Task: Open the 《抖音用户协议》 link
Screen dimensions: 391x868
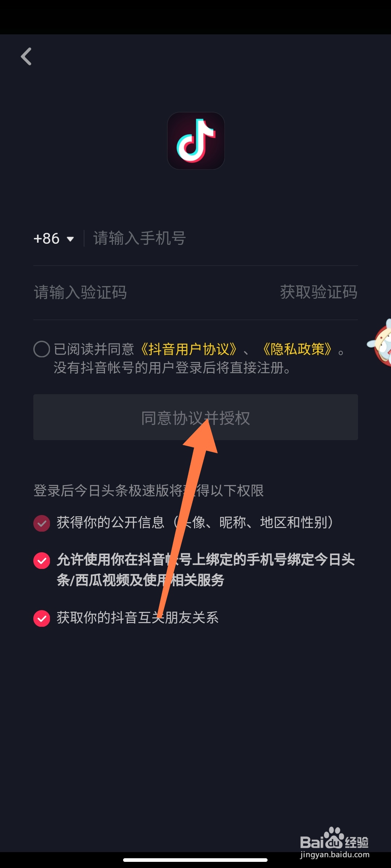Action: pos(189,349)
